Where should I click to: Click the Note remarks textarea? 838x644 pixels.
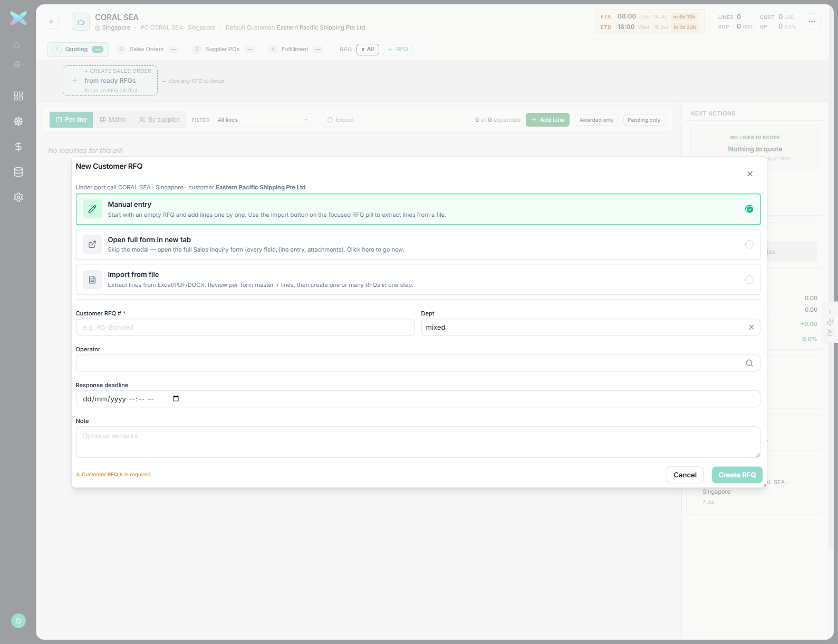click(418, 442)
